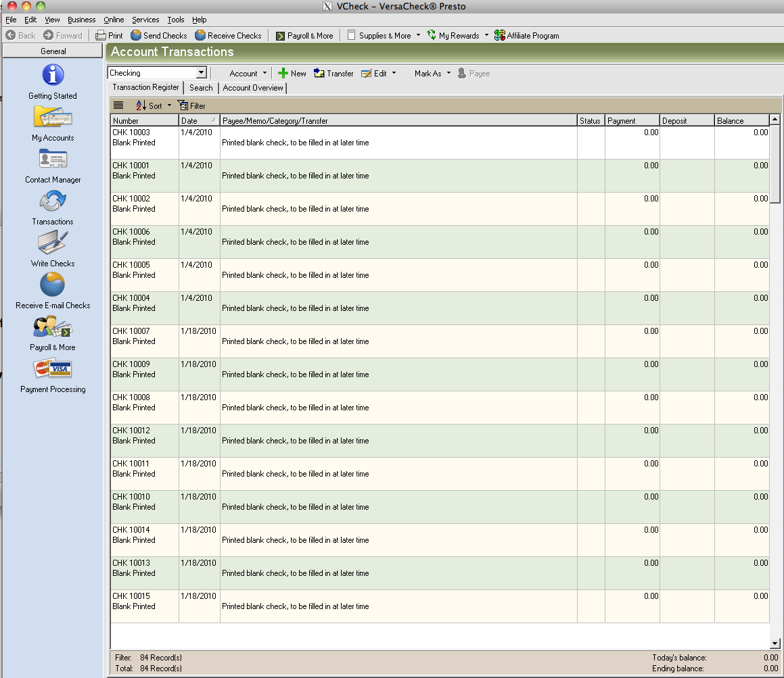Open the Services menu
784x678 pixels.
point(145,20)
